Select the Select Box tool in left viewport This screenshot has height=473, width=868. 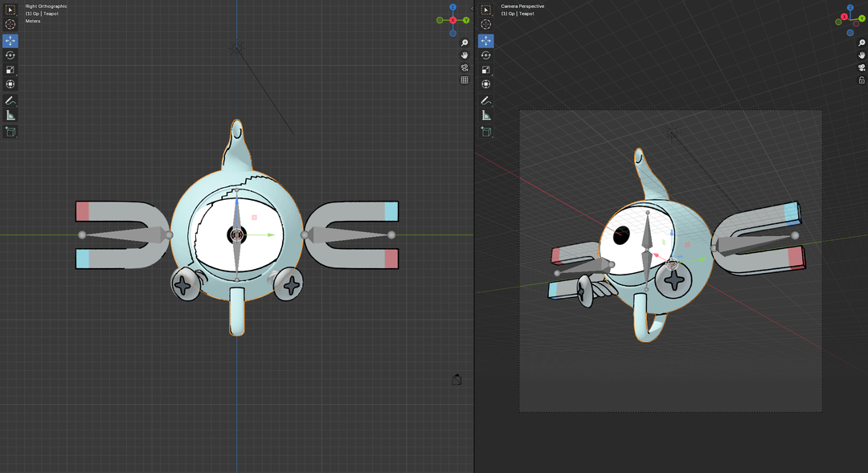tap(10, 10)
